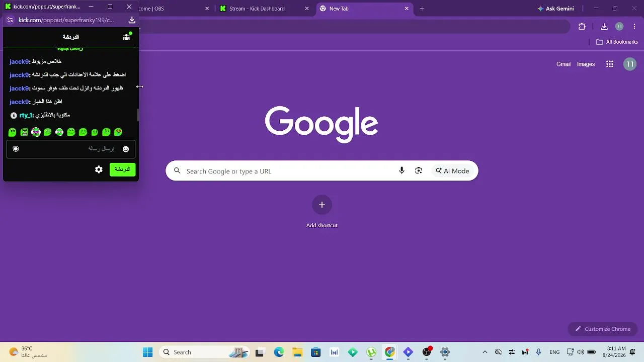Image resolution: width=644 pixels, height=362 pixels.
Task: Open the Google apps grid
Action: coord(610,64)
